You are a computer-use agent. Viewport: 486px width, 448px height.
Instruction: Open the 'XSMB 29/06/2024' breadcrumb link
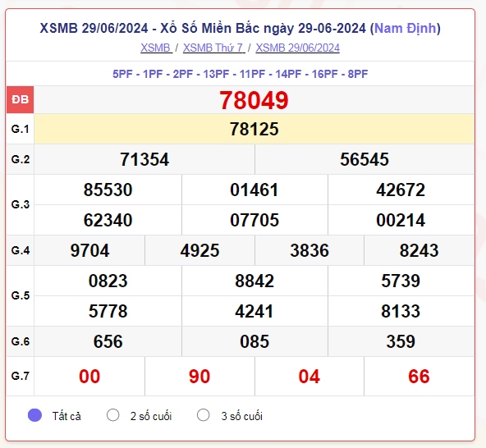297,48
